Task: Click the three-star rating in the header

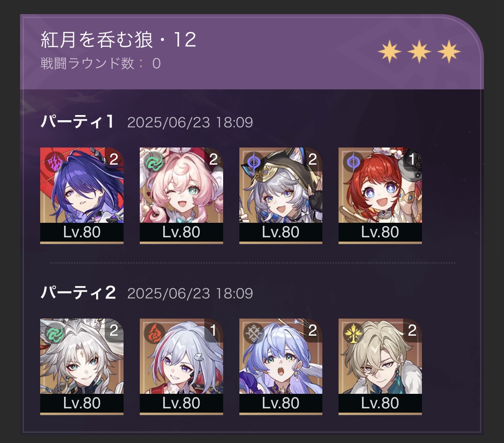Action: [x=419, y=51]
